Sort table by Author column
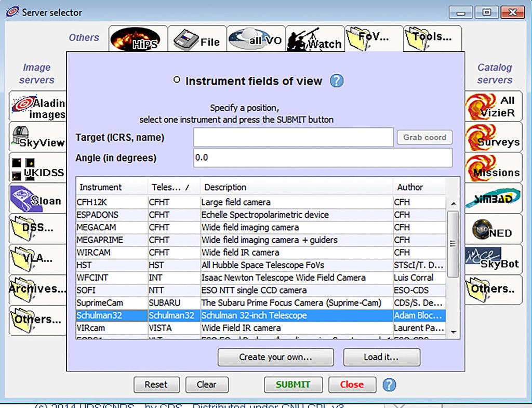Screen dimensions: 532x408 (x=419, y=187)
